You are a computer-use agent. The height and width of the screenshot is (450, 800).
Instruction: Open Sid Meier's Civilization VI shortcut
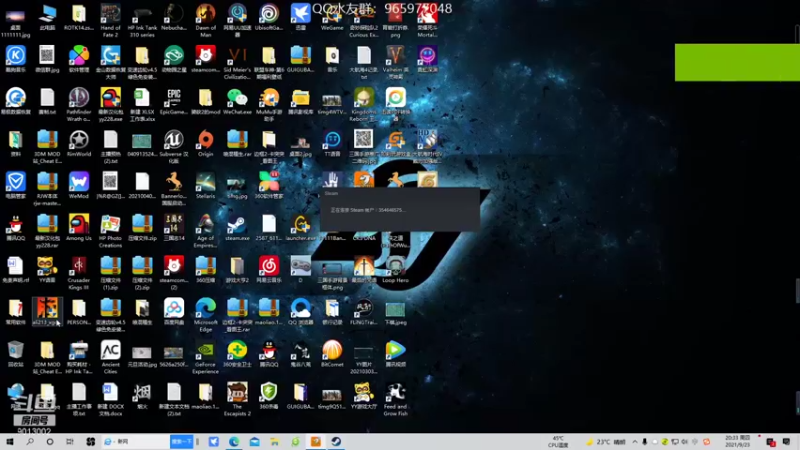coord(237,63)
